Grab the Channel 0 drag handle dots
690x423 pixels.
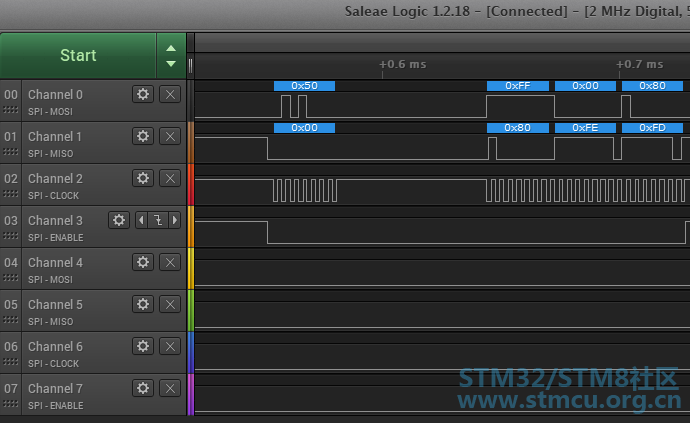coord(11,110)
